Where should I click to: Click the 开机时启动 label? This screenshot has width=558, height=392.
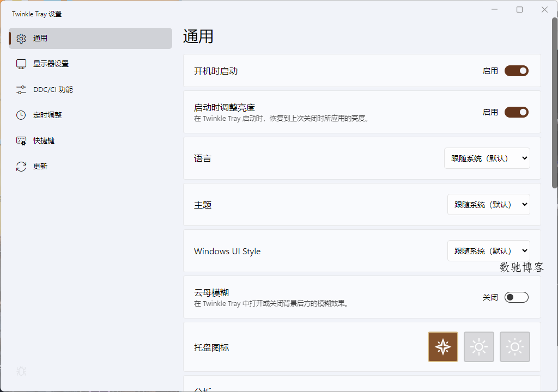pos(216,71)
